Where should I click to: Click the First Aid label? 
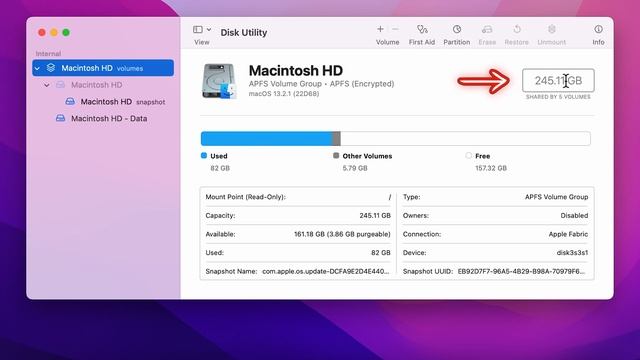(422, 42)
